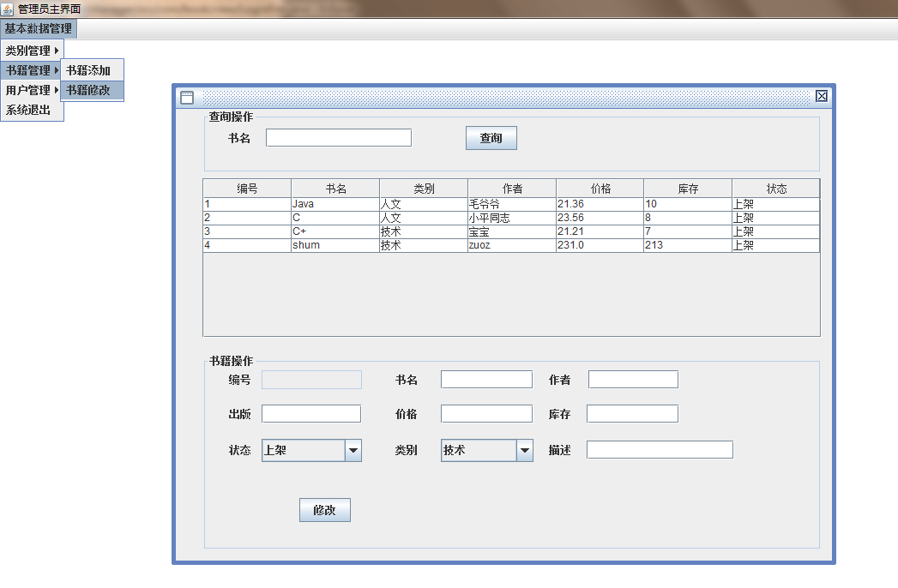Select the table cell 'Java'
The image size is (898, 588).
coord(335,204)
